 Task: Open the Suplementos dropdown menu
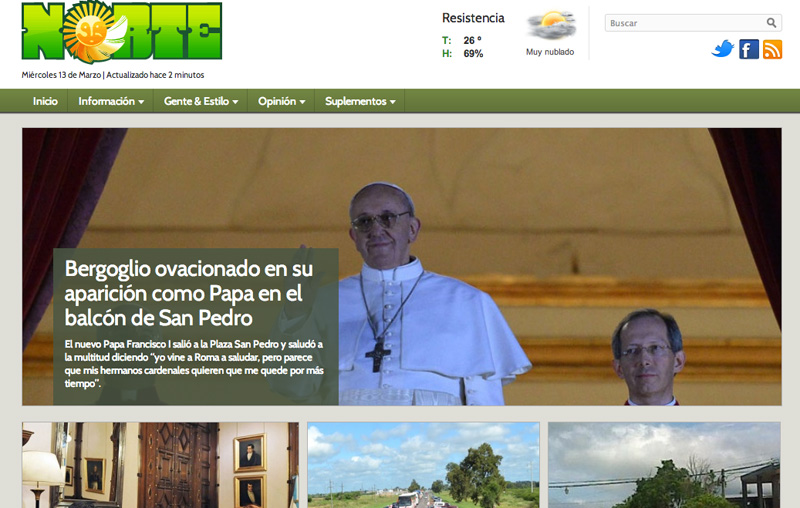pyautogui.click(x=360, y=101)
